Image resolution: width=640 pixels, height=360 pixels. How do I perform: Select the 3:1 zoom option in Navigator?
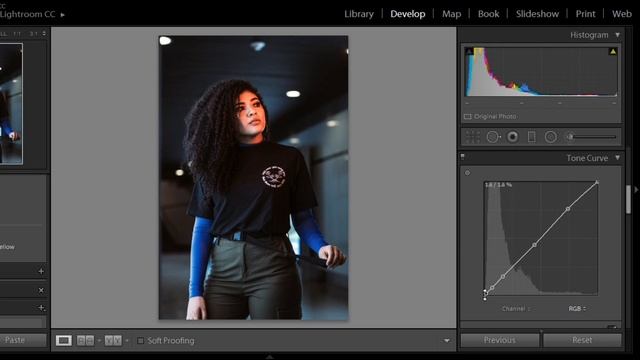click(x=33, y=34)
